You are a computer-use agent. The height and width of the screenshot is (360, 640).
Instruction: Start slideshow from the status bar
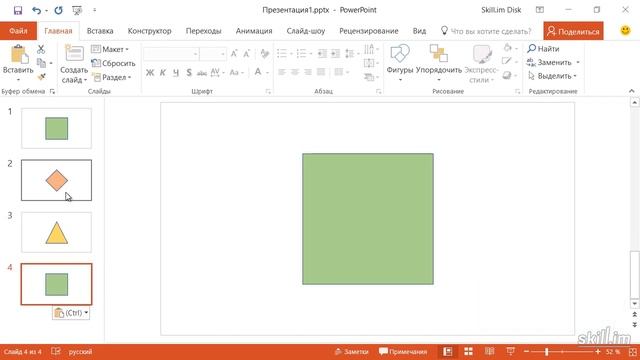point(510,351)
